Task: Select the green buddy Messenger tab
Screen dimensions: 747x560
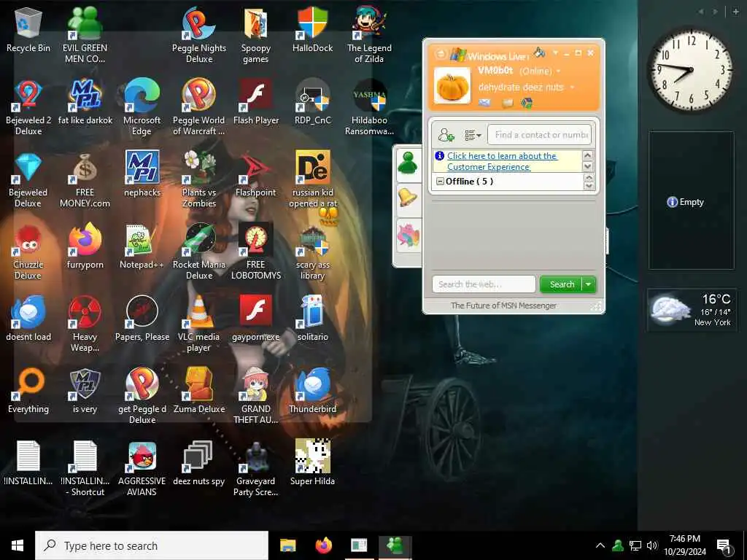Action: [408, 164]
